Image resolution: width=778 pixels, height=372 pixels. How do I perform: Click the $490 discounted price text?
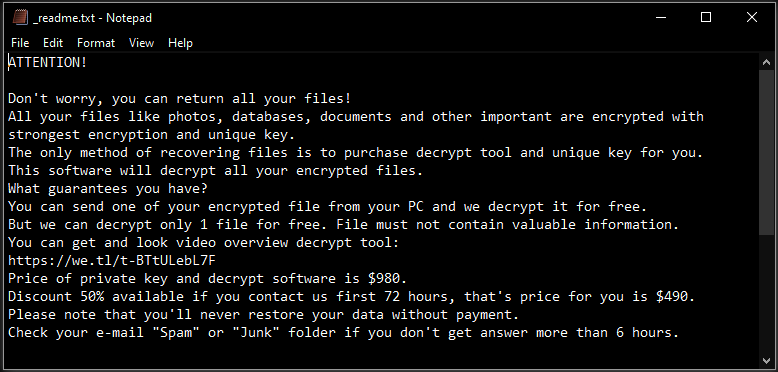click(676, 297)
